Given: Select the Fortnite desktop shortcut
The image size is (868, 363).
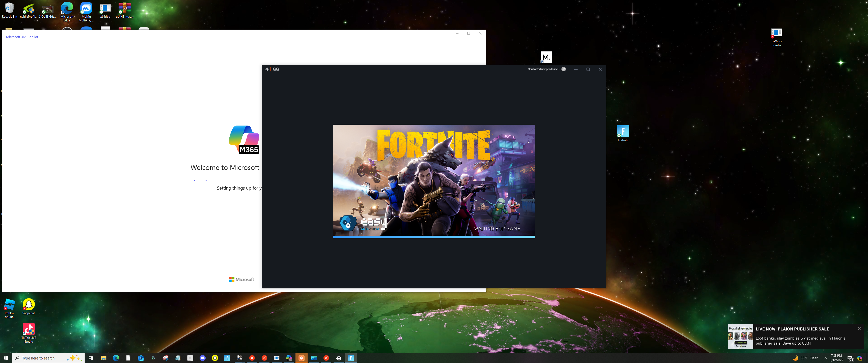Looking at the screenshot, I should point(623,133).
